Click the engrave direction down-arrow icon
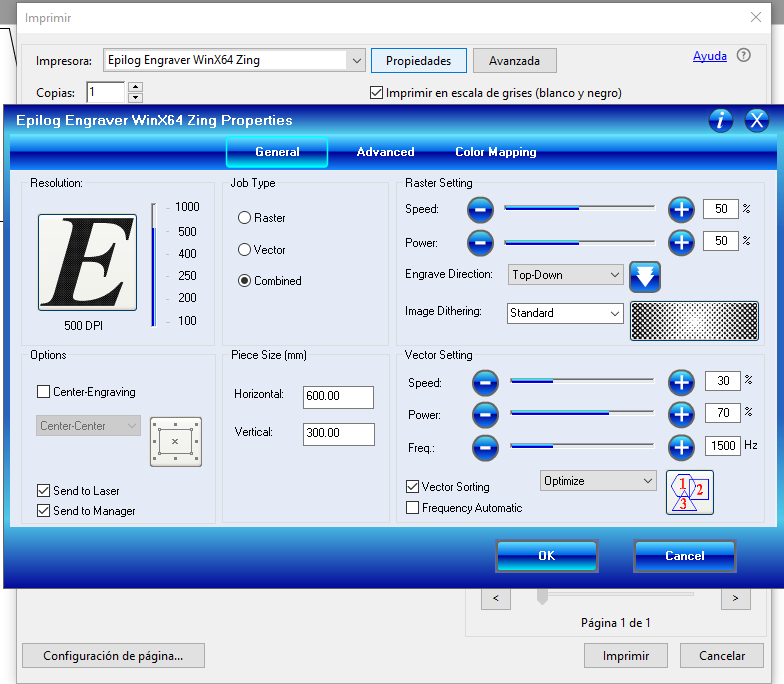Viewport: 784px width, 684px height. click(645, 276)
